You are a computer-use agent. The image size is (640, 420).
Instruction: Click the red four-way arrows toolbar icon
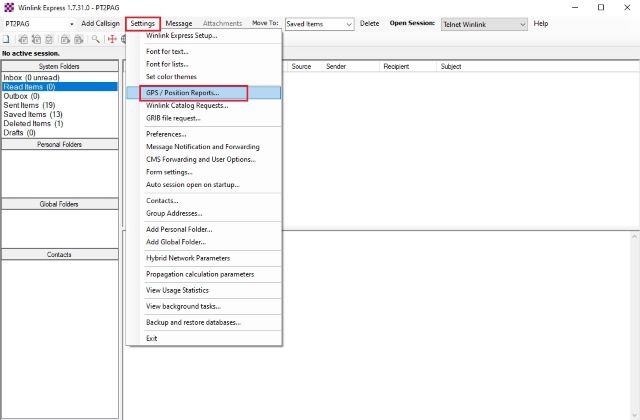112,39
